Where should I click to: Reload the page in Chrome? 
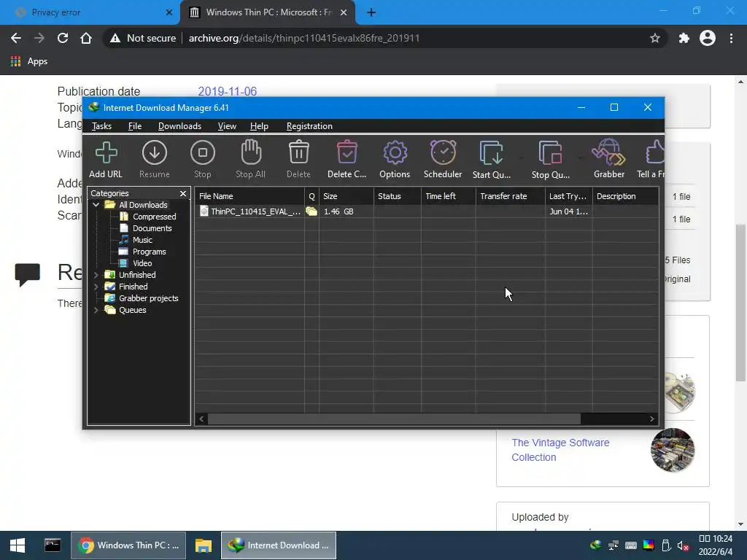point(63,38)
